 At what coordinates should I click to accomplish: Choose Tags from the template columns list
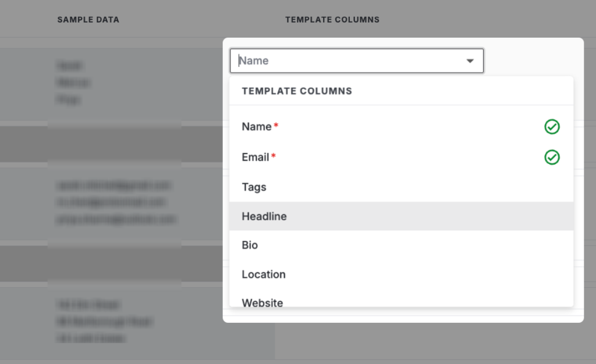(x=402, y=187)
